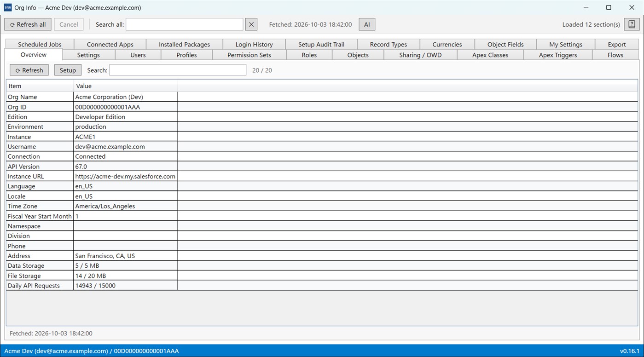Open the Setup Audit Trail tab
644x357 pixels.
click(x=321, y=44)
